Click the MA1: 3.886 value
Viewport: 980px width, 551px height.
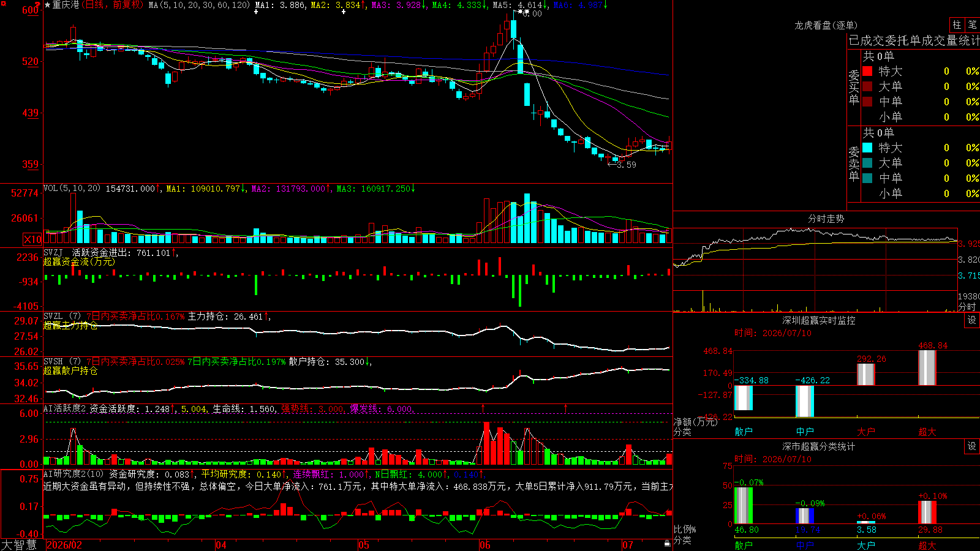[x=280, y=5]
